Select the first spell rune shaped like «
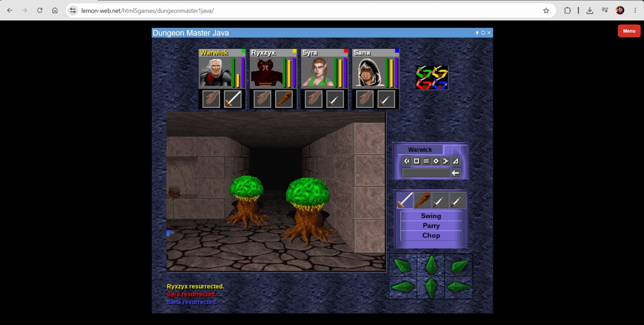 (x=406, y=161)
